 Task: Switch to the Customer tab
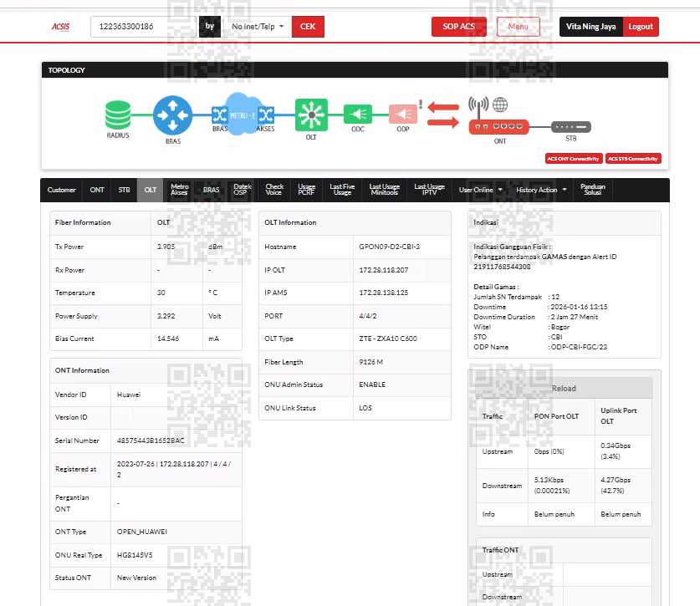point(62,190)
